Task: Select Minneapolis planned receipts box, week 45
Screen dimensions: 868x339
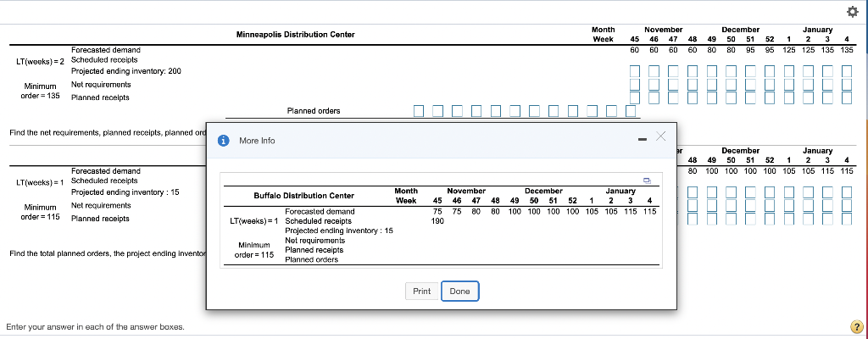Action: (635, 97)
